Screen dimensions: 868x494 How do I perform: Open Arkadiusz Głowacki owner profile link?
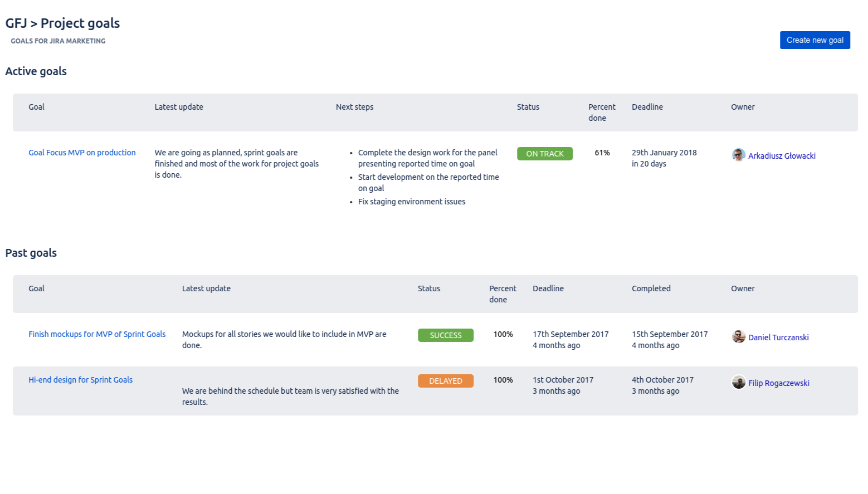[781, 156]
